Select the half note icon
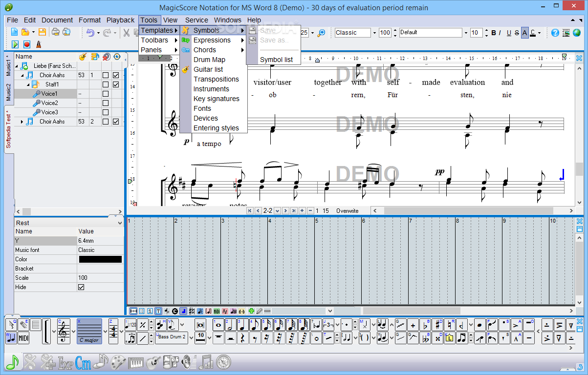 pyautogui.click(x=231, y=325)
